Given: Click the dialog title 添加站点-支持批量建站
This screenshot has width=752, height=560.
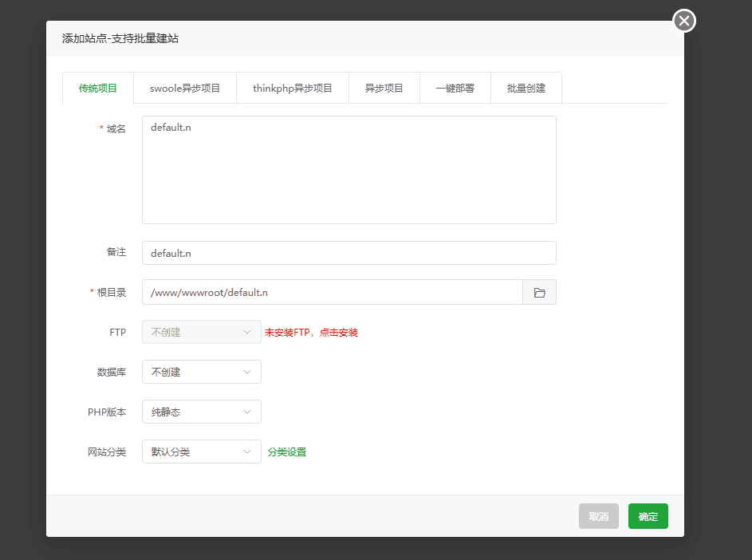Looking at the screenshot, I should [x=126, y=38].
